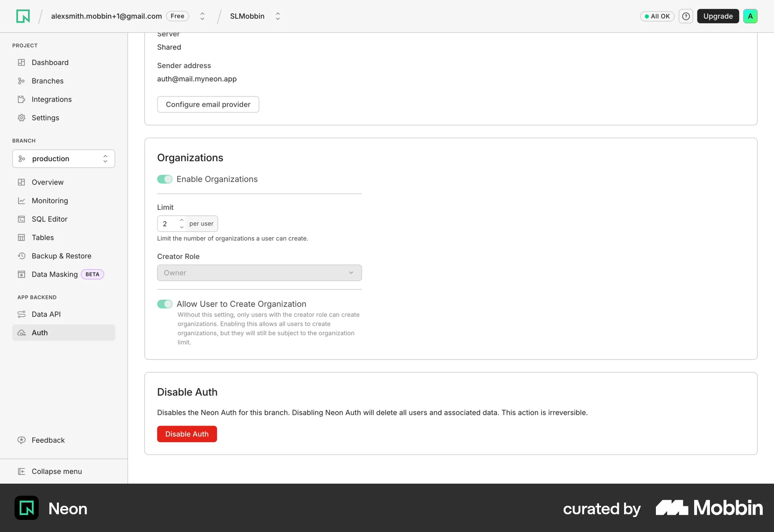Open Backup & Restore
The image size is (774, 532).
(x=64, y=256)
